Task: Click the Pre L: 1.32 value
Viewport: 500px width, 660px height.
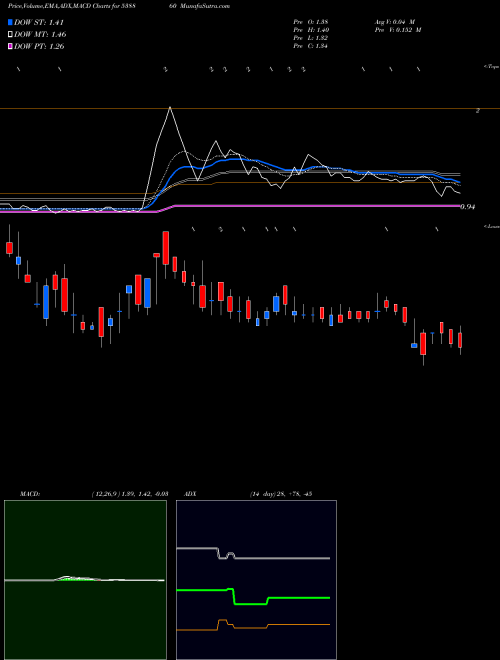Action: click(x=311, y=38)
